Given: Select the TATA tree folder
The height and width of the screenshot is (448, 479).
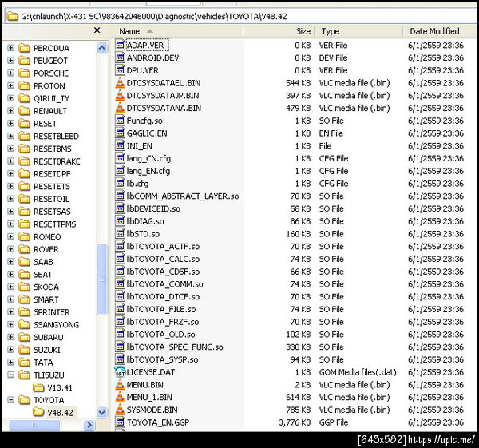Looking at the screenshot, I should [43, 363].
